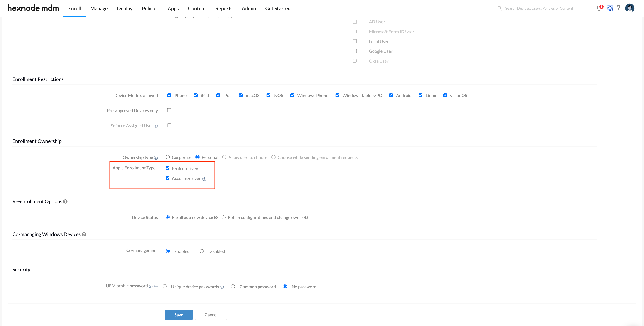Uncheck the visionOS device model
Image resolution: width=644 pixels, height=326 pixels.
pyautogui.click(x=445, y=95)
